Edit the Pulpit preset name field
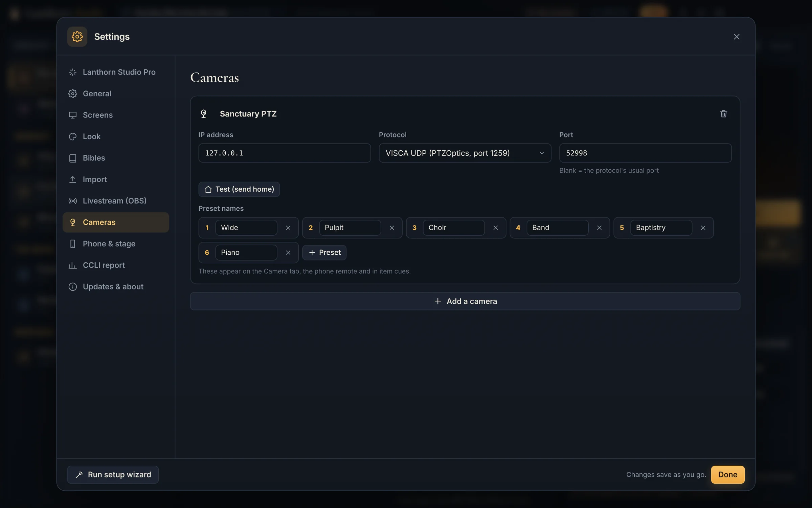Image resolution: width=812 pixels, height=508 pixels. (x=350, y=228)
